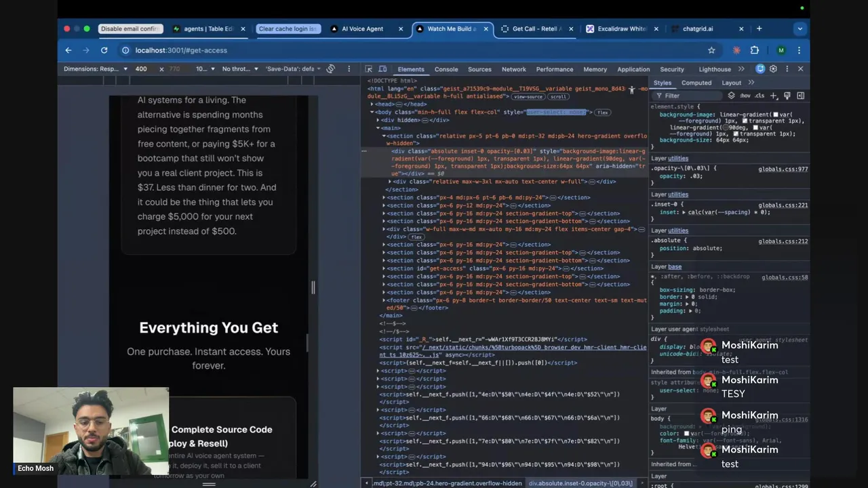Viewport: 868px width, 488px height.
Task: Switch to the Console panel
Action: click(446, 69)
